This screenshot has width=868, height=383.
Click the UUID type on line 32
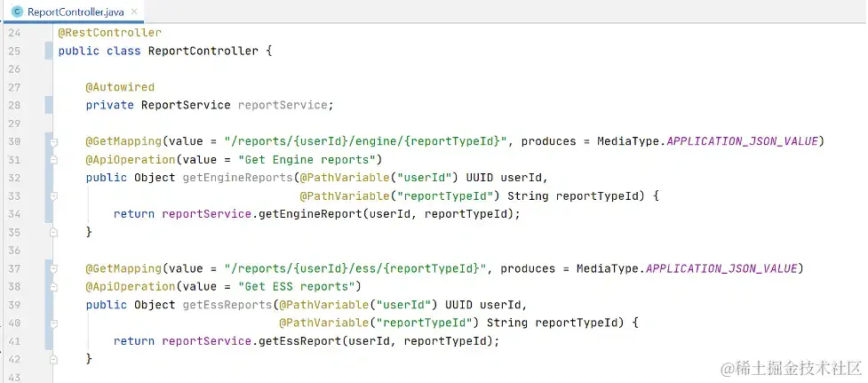click(480, 178)
